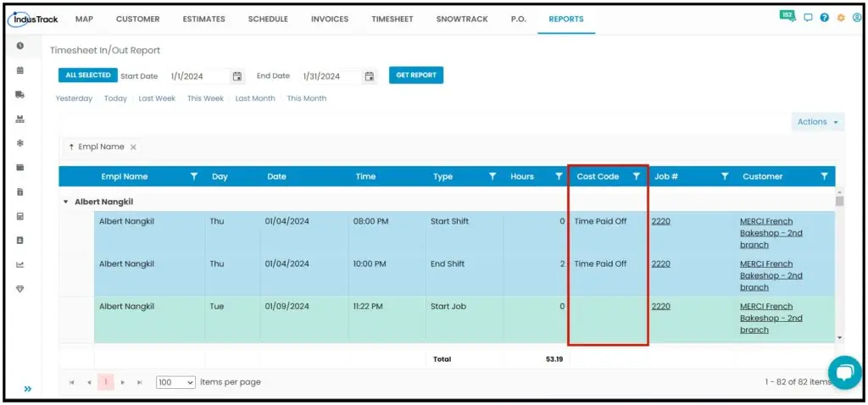Image resolution: width=868 pixels, height=405 pixels.
Task: Open the items per page dropdown
Action: pos(176,382)
